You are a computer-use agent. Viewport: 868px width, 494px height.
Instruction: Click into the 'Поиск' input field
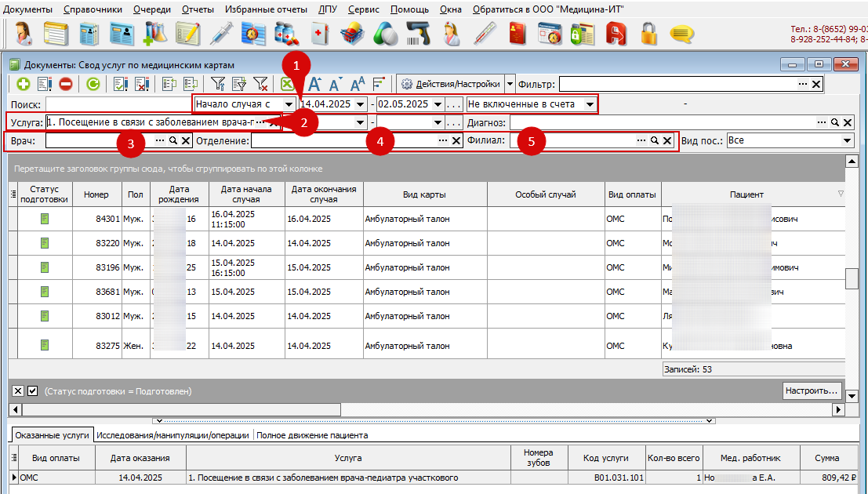118,104
